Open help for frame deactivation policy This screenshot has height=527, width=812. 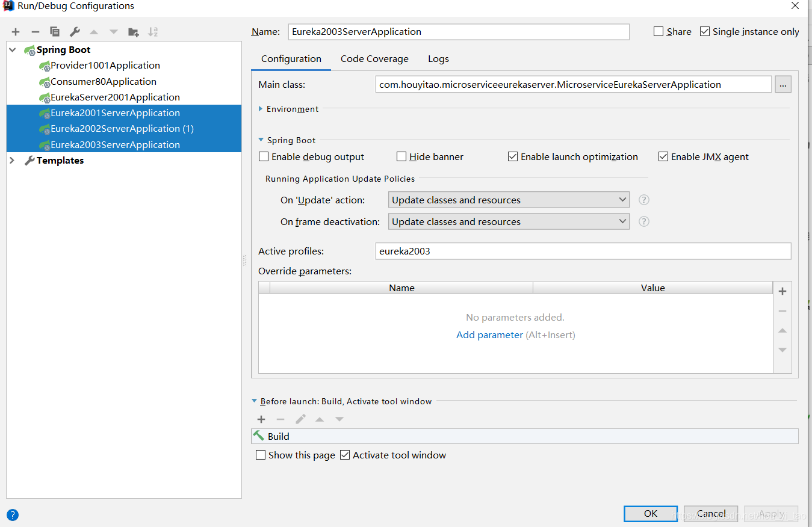click(644, 221)
